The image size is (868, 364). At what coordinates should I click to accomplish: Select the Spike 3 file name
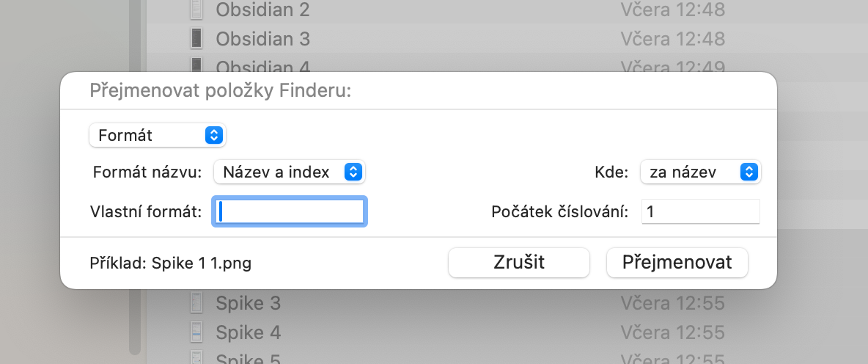pyautogui.click(x=248, y=302)
